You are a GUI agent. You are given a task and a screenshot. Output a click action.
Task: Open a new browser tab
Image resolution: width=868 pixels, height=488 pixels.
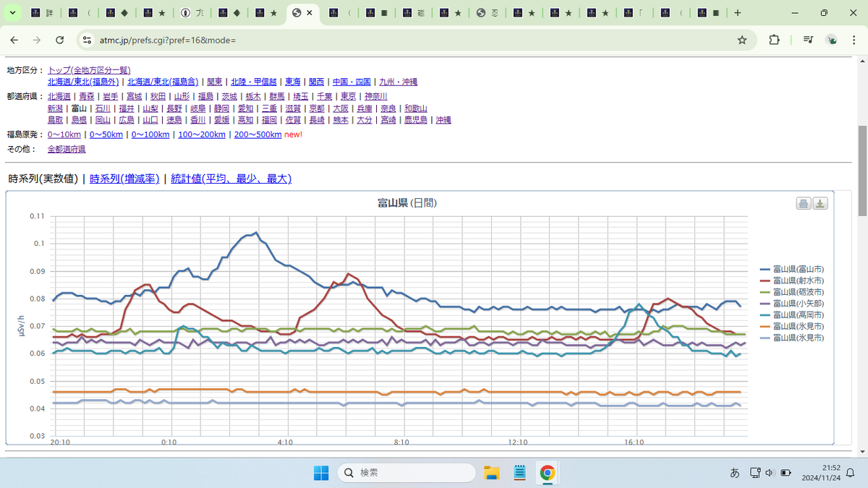[737, 13]
